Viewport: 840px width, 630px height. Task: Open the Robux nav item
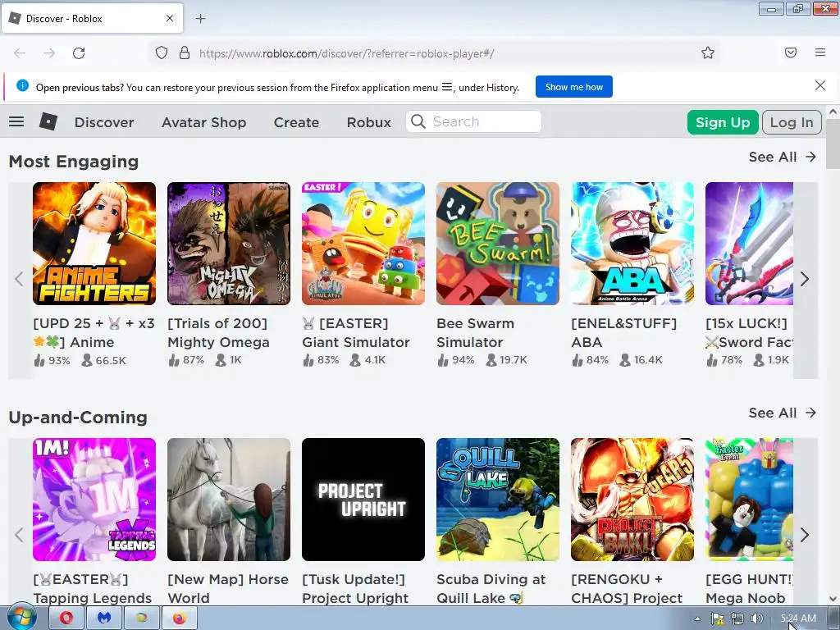(368, 122)
